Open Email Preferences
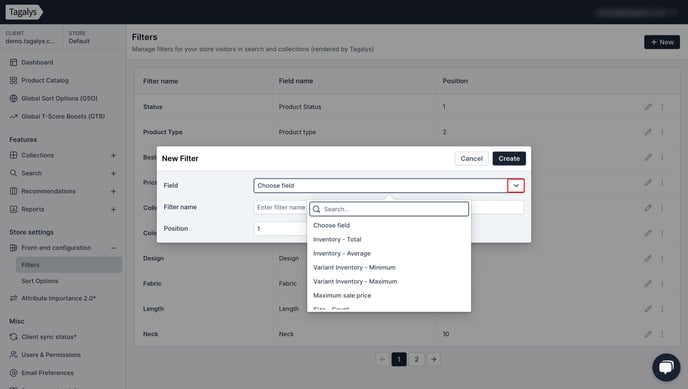 coord(47,373)
